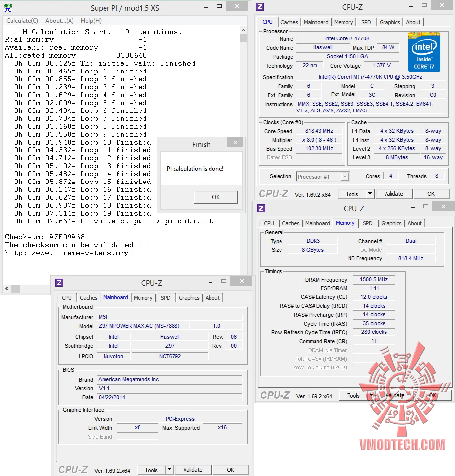Viewport: 455px width, 476px height.
Task: Switch to Graphics tab in CPU-Z Memory window
Action: pos(391,223)
